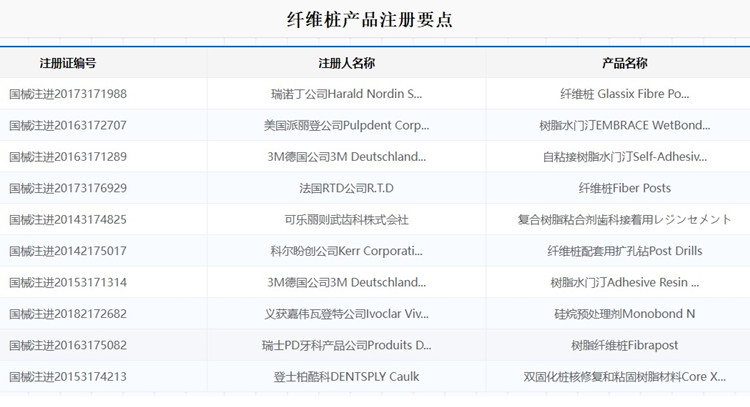This screenshot has width=750, height=407.
Task: Select the 可乐丽则武齿科株式会社 registrant cell
Action: [346, 220]
